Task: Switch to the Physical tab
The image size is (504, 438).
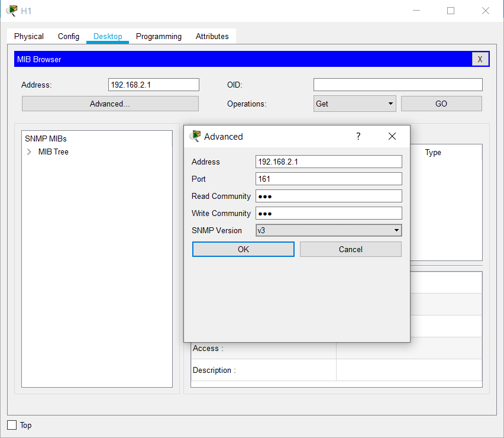Action: coord(29,36)
